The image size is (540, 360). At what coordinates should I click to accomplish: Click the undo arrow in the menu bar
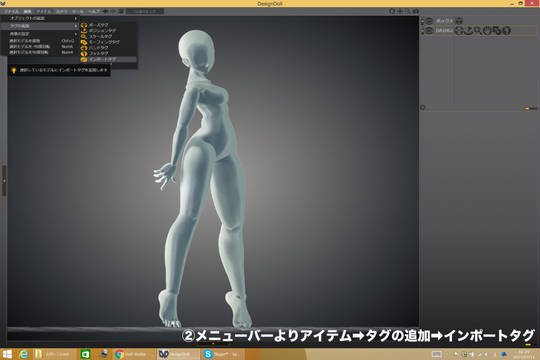pyautogui.click(x=106, y=11)
